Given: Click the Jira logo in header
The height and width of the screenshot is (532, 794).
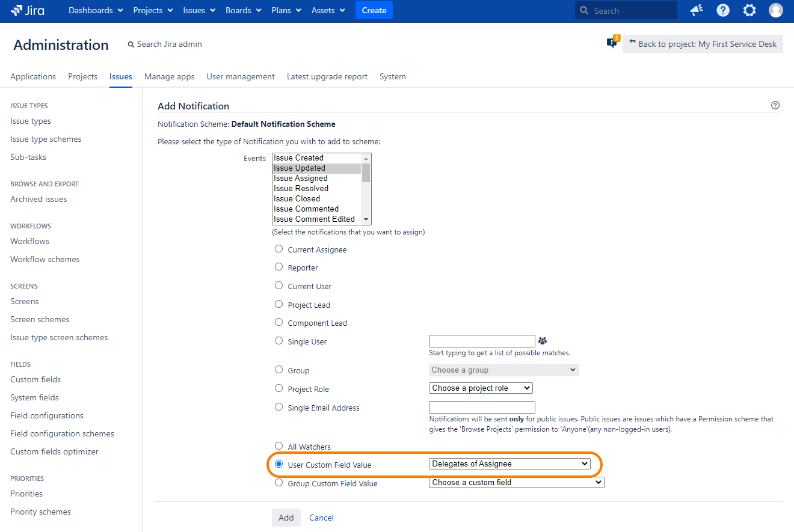Looking at the screenshot, I should click(x=28, y=10).
